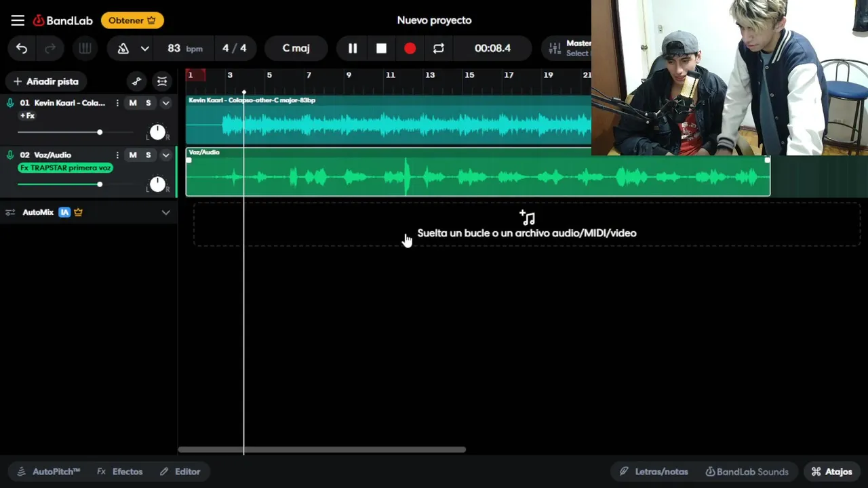Click Voz/Audio pan knob
Screen dimensions: 868x488
point(157,184)
